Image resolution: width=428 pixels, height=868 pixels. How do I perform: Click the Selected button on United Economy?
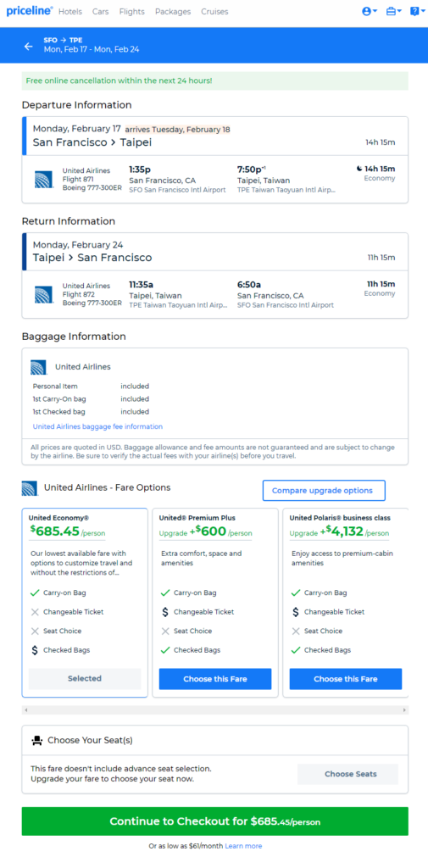coord(85,679)
